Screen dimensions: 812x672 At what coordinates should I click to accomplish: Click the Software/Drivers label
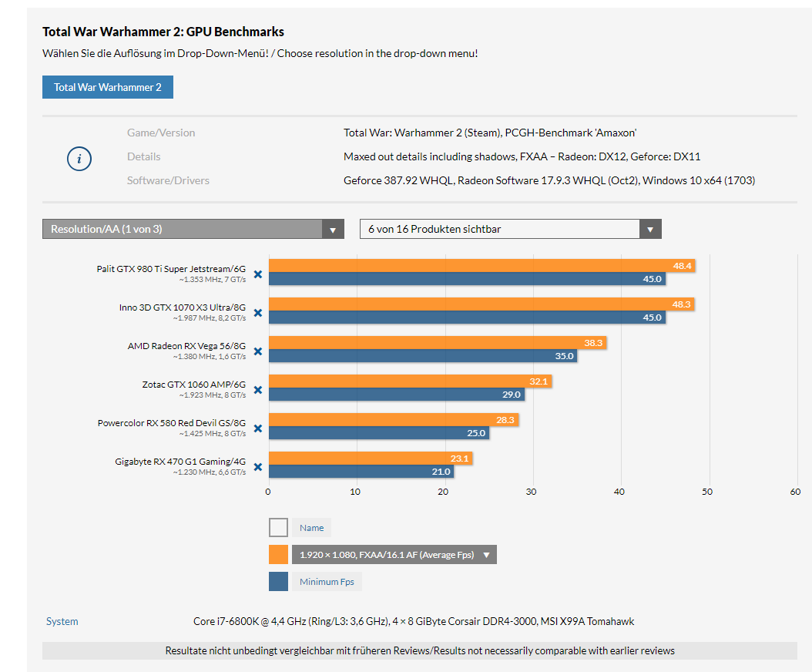[x=168, y=180]
